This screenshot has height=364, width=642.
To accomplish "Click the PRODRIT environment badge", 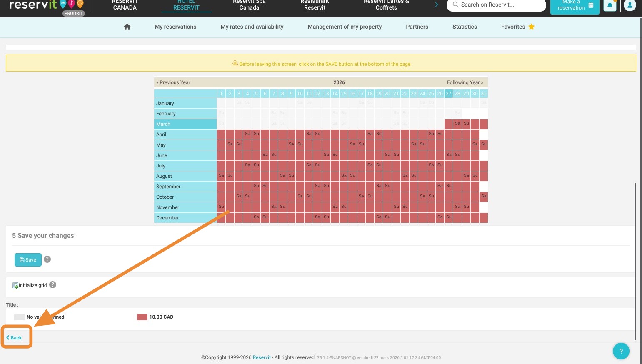I will (74, 13).
